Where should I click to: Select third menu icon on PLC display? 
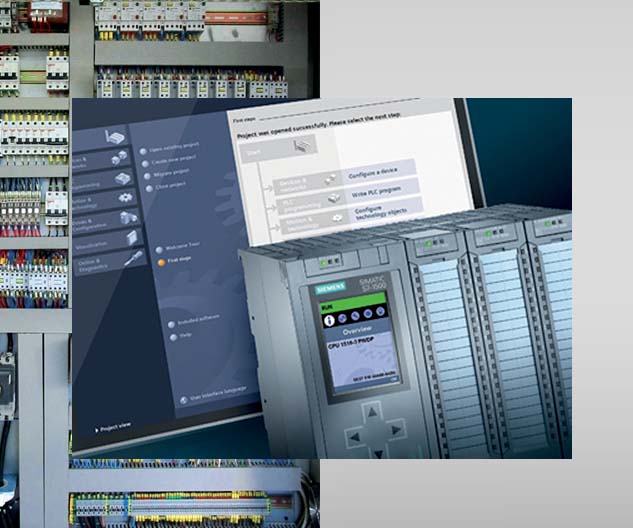(x=355, y=316)
